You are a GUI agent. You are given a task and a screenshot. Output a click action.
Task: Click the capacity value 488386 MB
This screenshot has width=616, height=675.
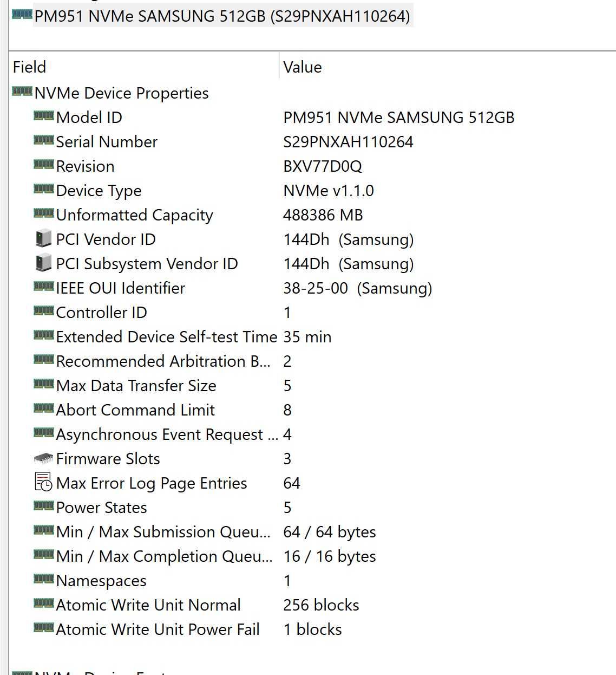click(x=323, y=215)
